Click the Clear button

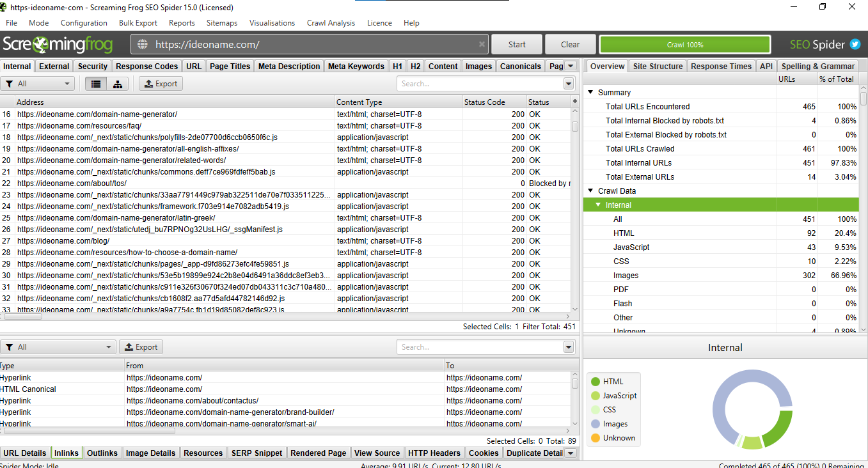tap(571, 45)
